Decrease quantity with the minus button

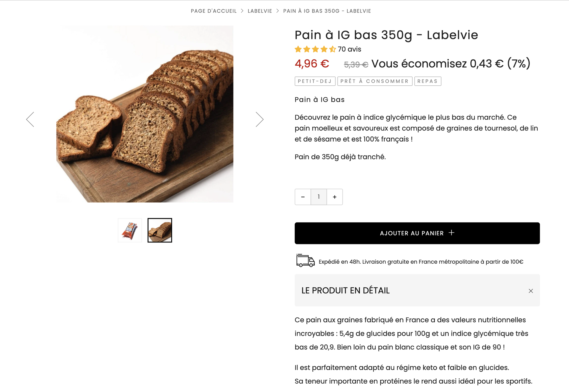303,197
